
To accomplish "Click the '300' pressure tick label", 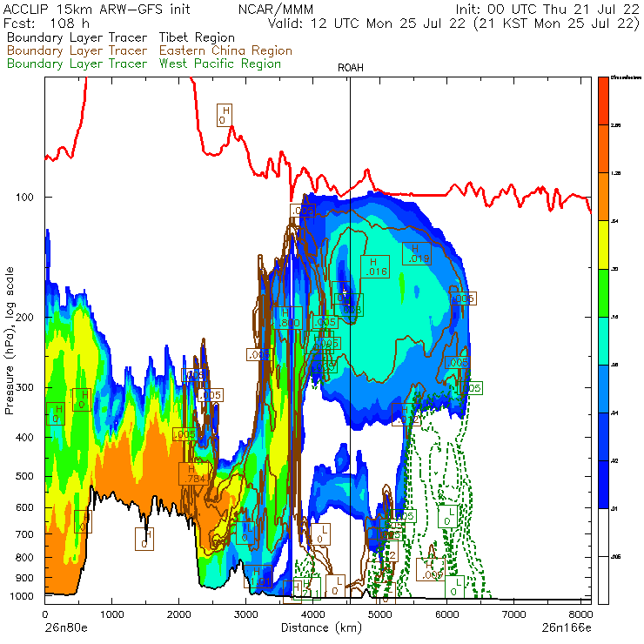I will [x=24, y=387].
